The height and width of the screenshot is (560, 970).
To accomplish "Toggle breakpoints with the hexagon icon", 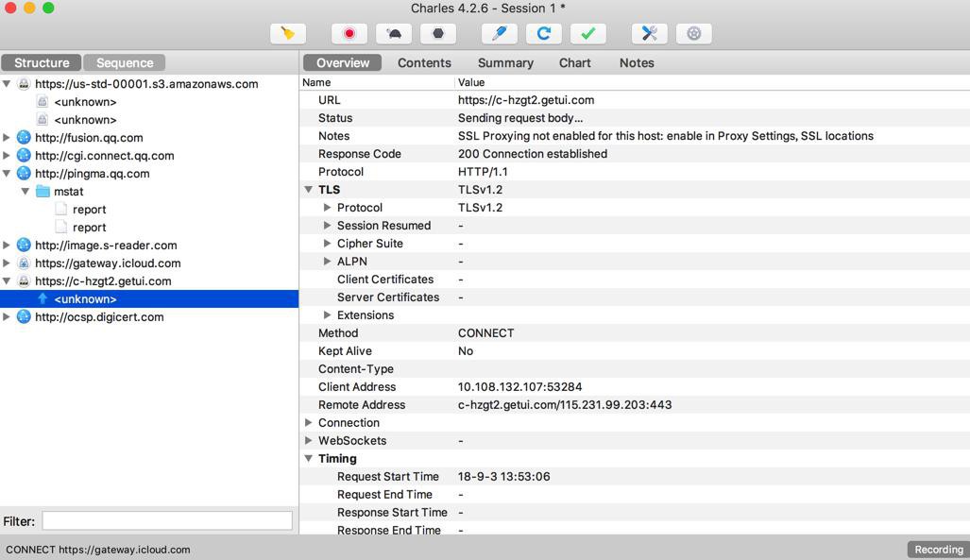I will pos(438,33).
